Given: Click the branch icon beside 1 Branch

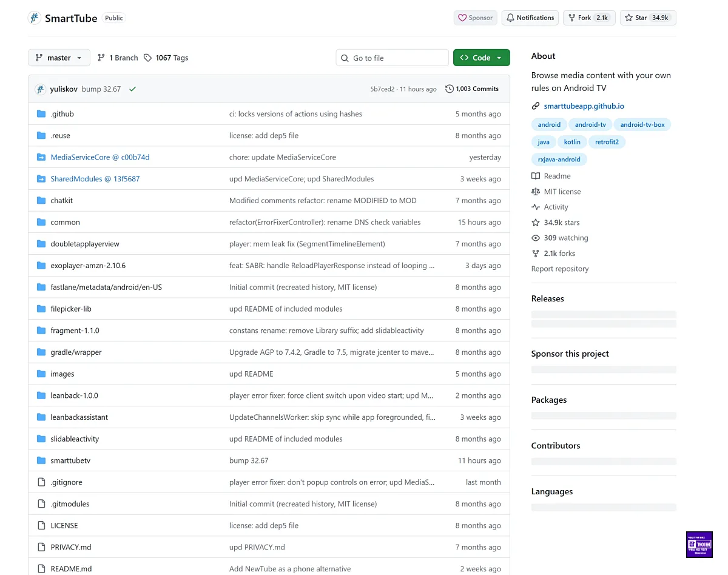Looking at the screenshot, I should click(101, 58).
